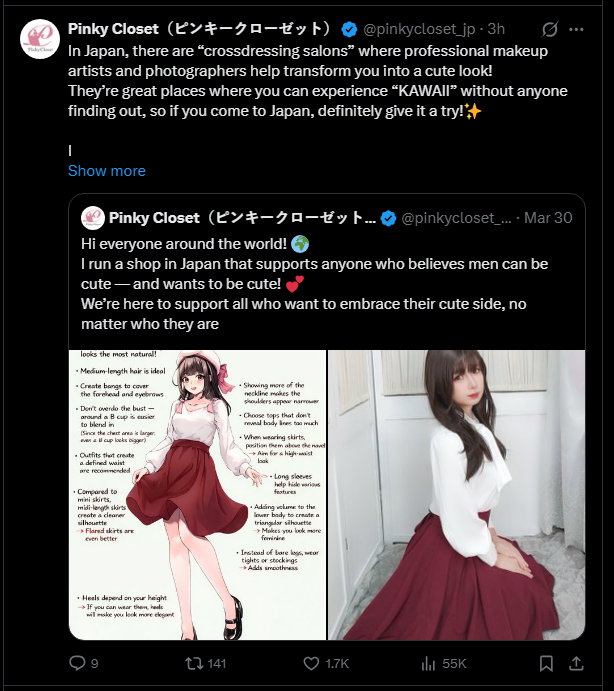Click the main post's verified badge

coord(349,30)
